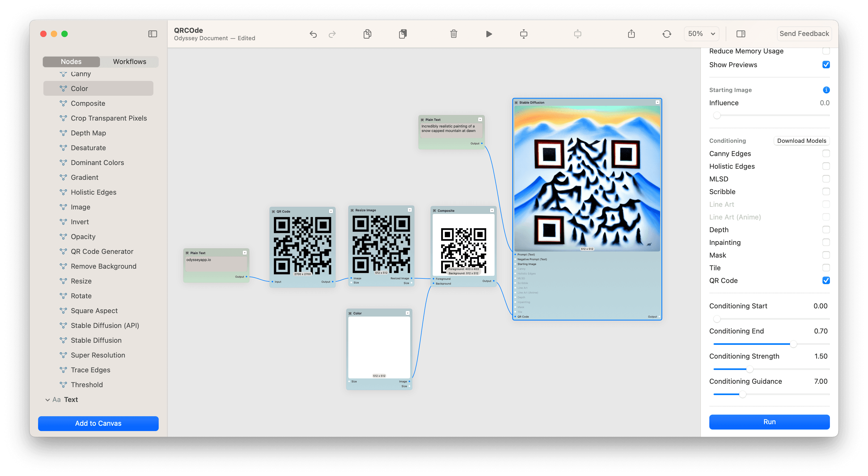Click the Starting Image info icon
This screenshot has height=476, width=868.
click(x=826, y=90)
